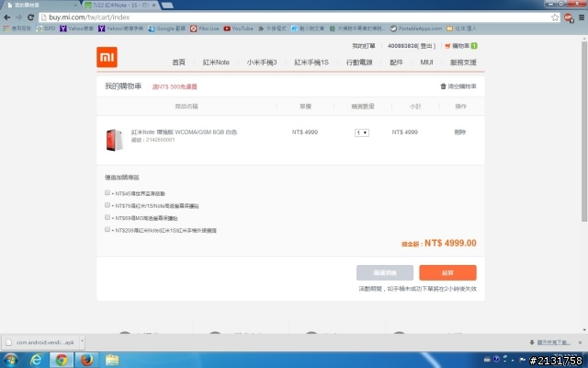Image resolution: width=588 pixels, height=368 pixels.
Task: Click NT$ 4999 unit price text
Action: tap(305, 132)
